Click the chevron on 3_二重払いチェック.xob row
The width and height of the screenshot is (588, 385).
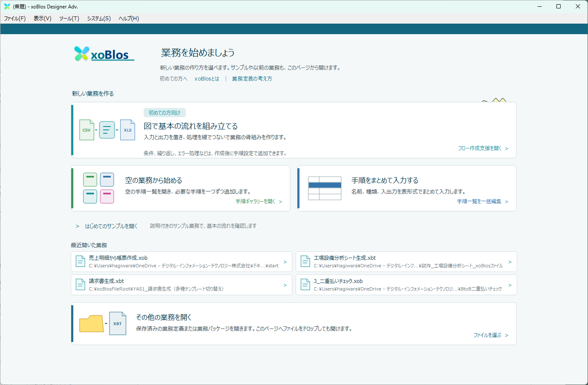510,285
